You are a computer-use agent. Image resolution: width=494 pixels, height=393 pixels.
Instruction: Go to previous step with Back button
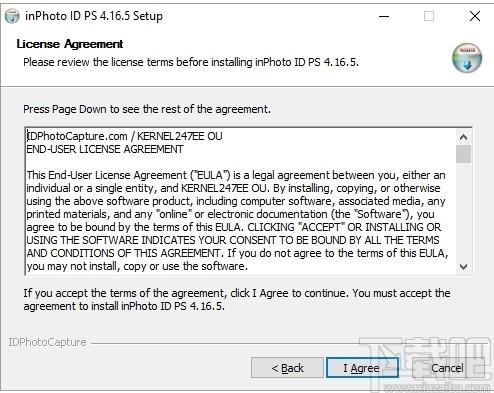(287, 368)
